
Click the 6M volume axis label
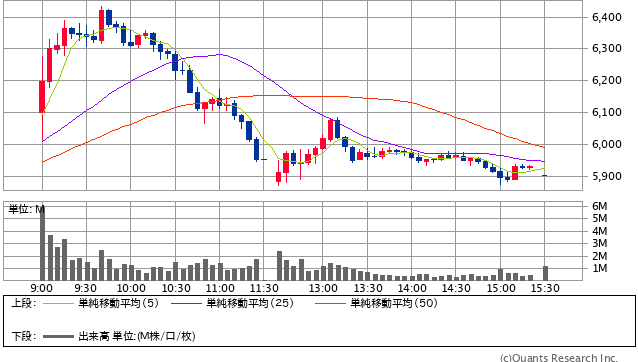coord(600,206)
